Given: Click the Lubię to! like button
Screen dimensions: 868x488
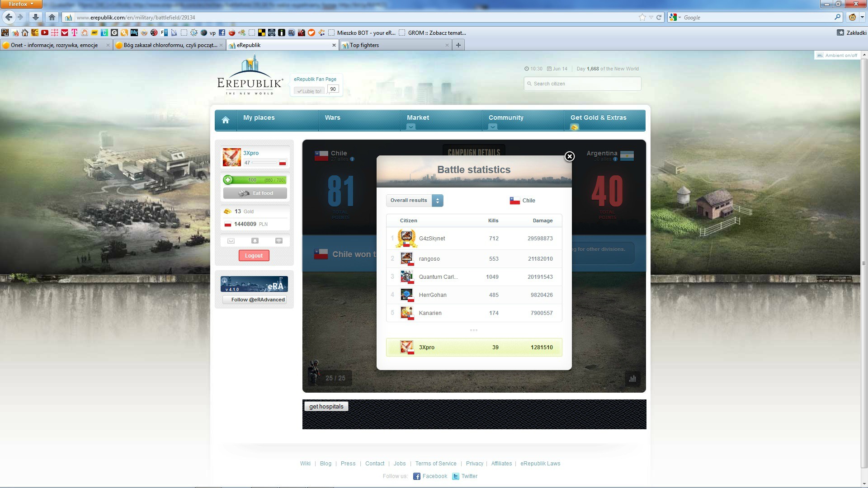Looking at the screenshot, I should click(309, 91).
